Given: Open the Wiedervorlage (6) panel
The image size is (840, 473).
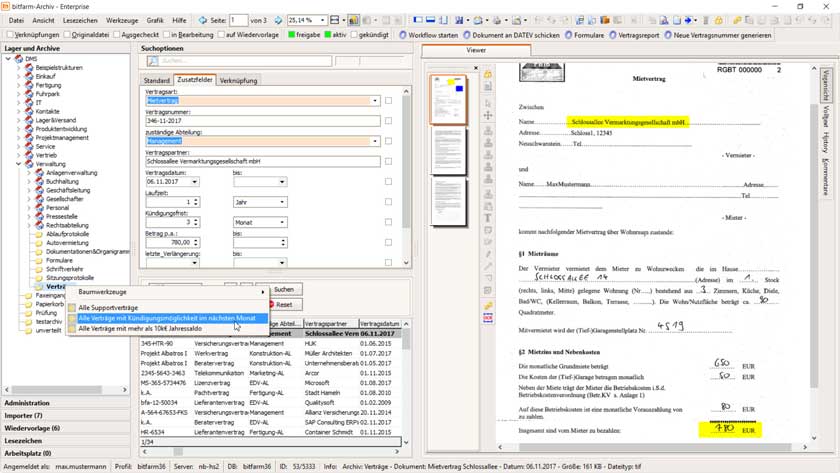Looking at the screenshot, I should click(x=65, y=428).
